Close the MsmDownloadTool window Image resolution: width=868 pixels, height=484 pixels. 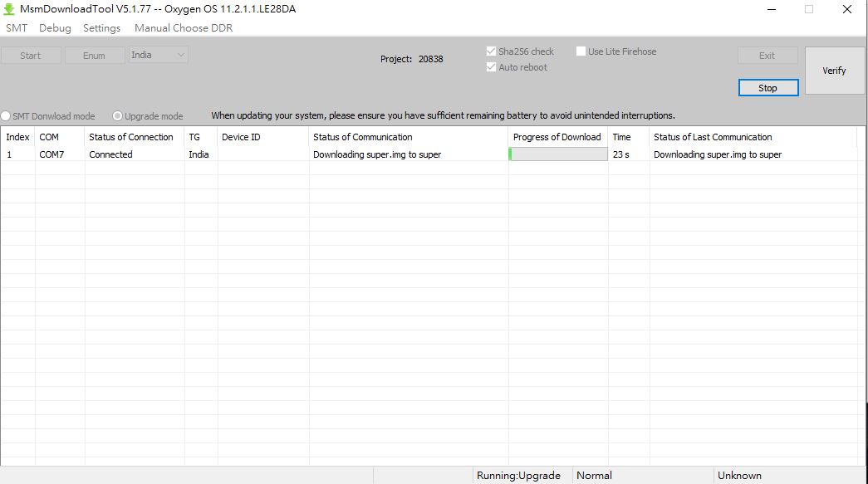847,9
